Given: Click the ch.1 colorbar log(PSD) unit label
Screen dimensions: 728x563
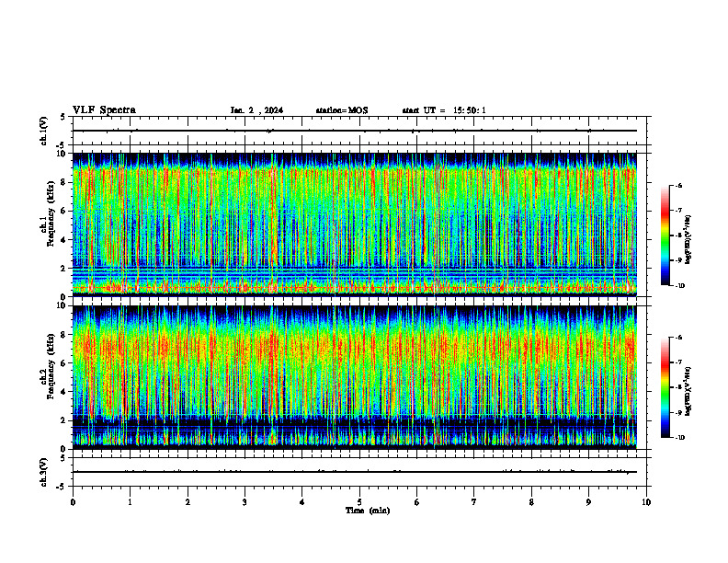Looking at the screenshot, I should [x=688, y=240].
